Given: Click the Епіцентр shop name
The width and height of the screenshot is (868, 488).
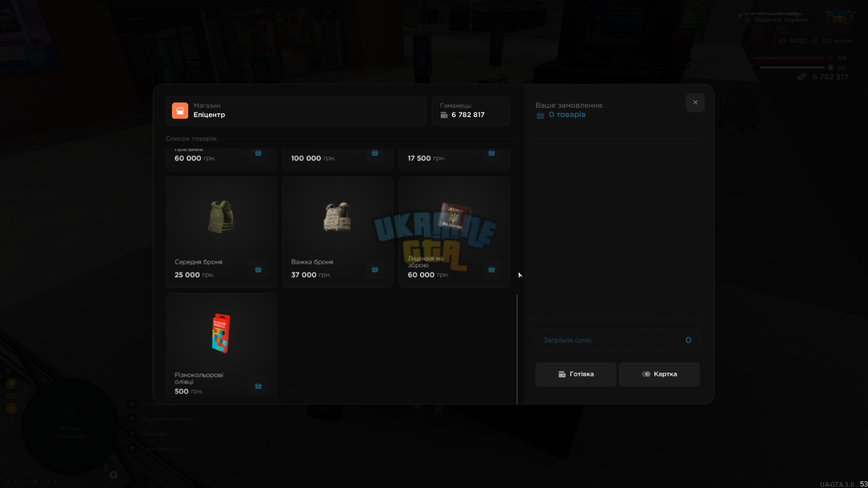Looking at the screenshot, I should (x=209, y=115).
